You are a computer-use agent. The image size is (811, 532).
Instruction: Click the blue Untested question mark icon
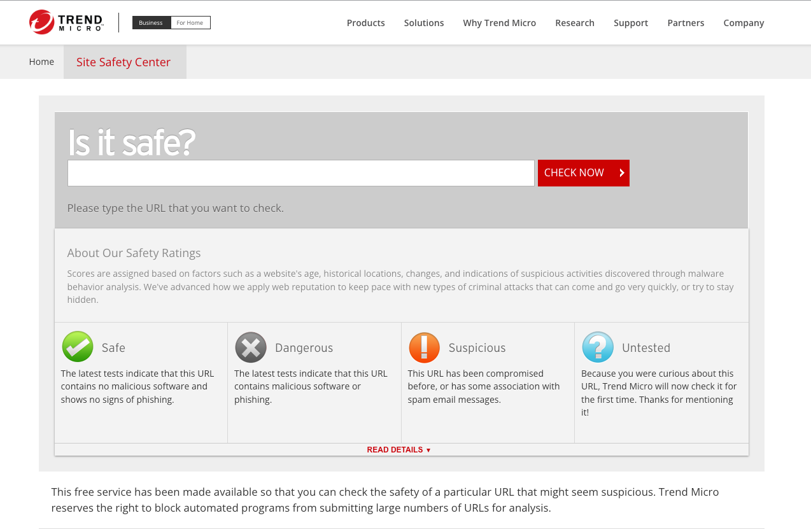598,347
